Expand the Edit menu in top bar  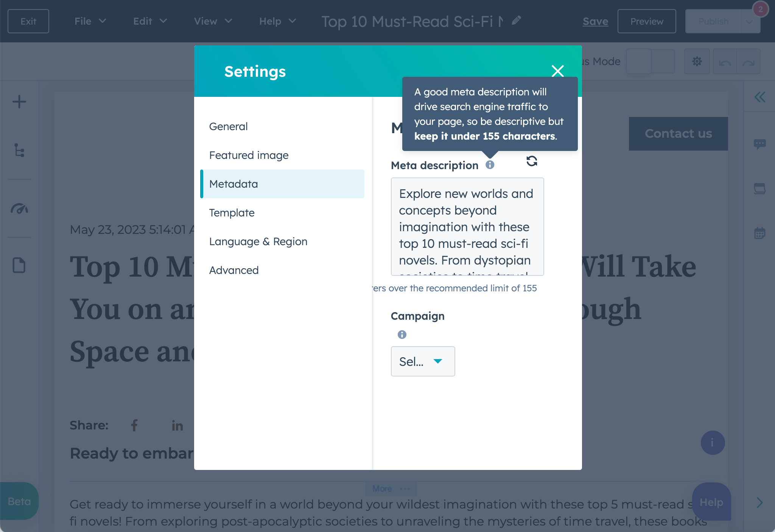tap(148, 20)
